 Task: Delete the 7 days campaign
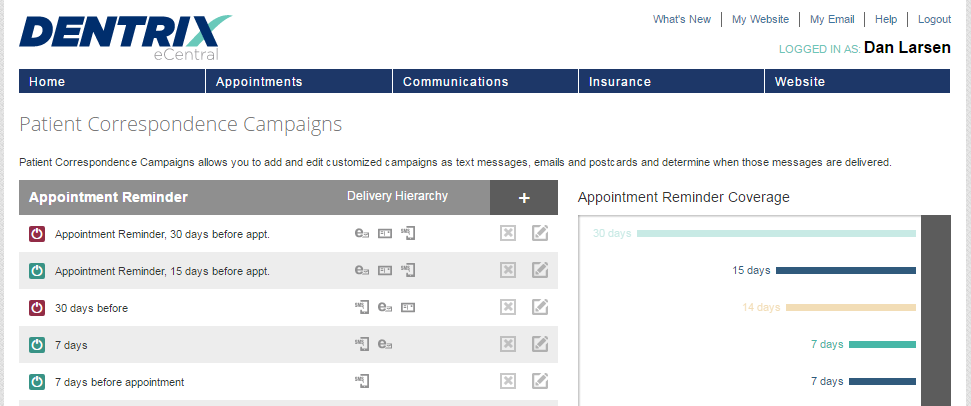tap(508, 344)
